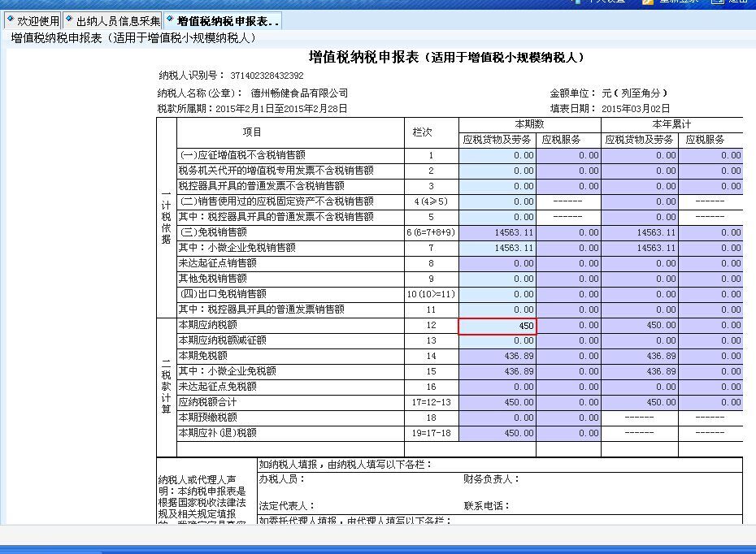Image resolution: width=756 pixels, height=554 pixels.
Task: Click row 18 本期预缴税额 本期数 goods value
Action: click(x=497, y=418)
